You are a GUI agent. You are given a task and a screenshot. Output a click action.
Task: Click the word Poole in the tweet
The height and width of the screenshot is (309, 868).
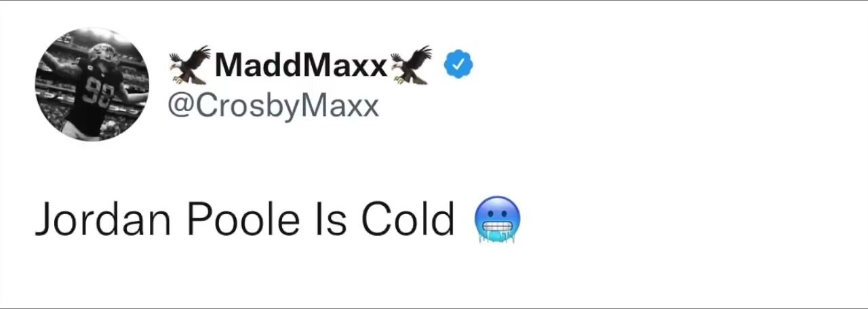pos(243,220)
